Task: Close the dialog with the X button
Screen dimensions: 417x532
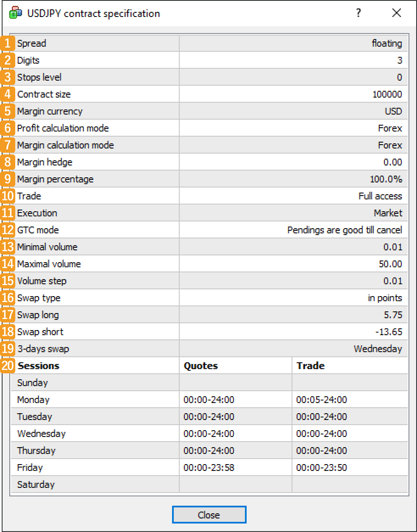Action: [x=397, y=13]
